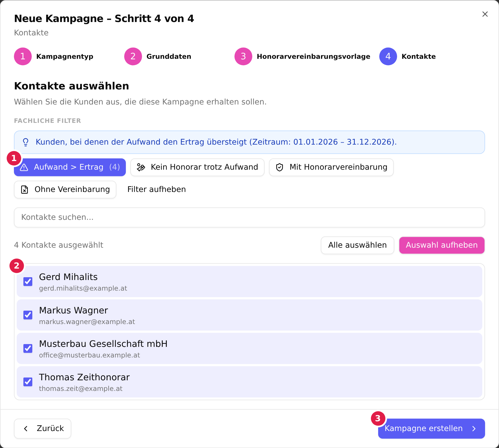
Task: Enable Mit Honorarvereinbarung filter
Action: click(331, 167)
